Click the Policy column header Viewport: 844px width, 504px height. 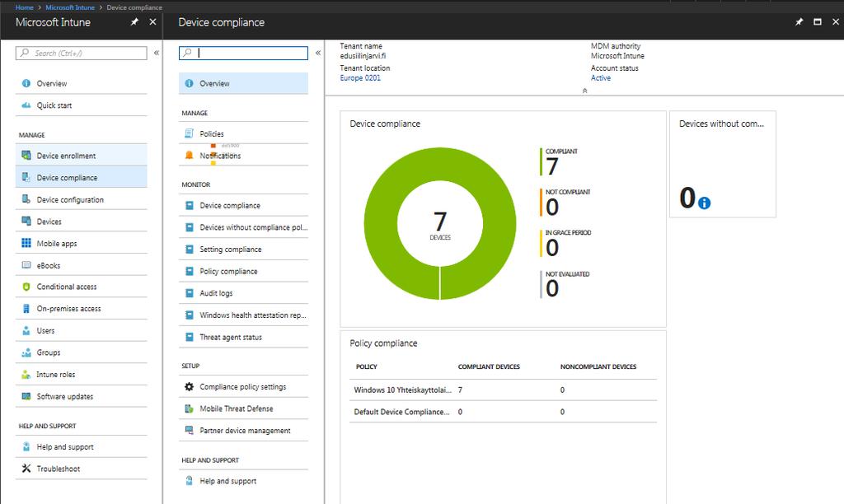(366, 366)
